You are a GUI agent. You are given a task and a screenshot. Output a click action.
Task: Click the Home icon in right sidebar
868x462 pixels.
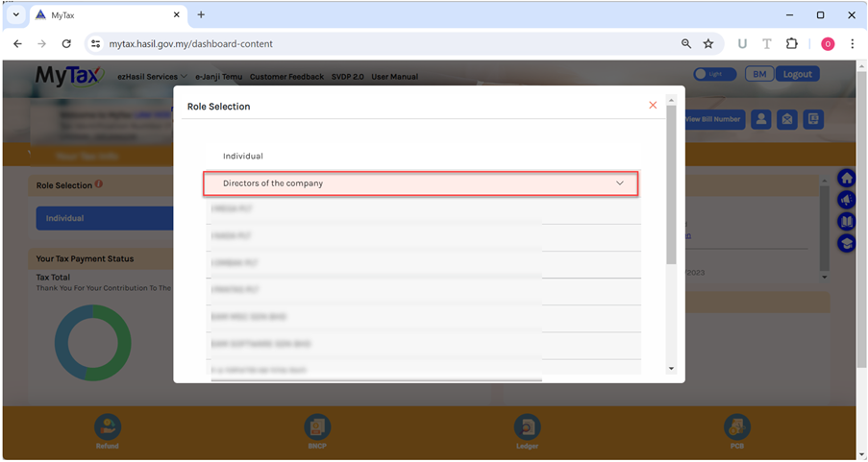tap(847, 178)
